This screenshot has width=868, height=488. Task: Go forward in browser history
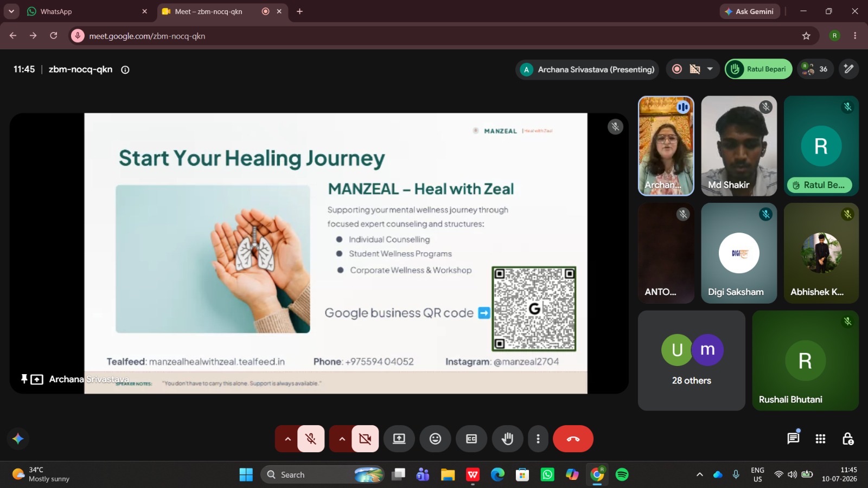click(x=33, y=36)
